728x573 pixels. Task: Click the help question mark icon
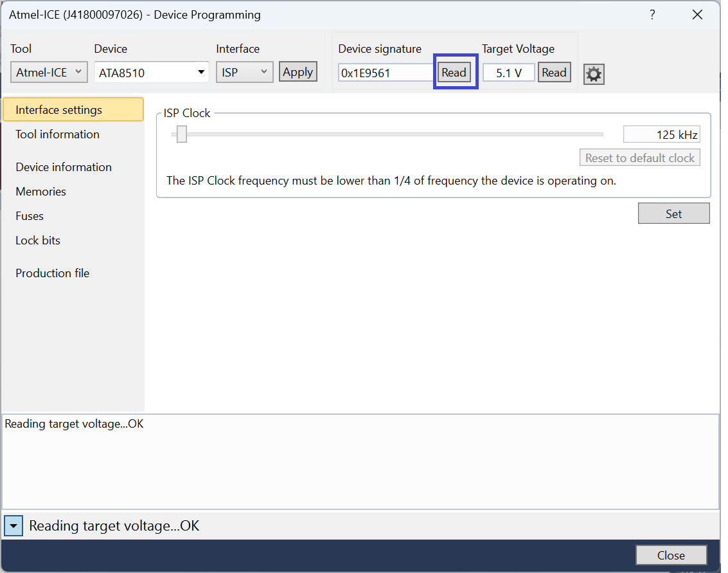[652, 15]
